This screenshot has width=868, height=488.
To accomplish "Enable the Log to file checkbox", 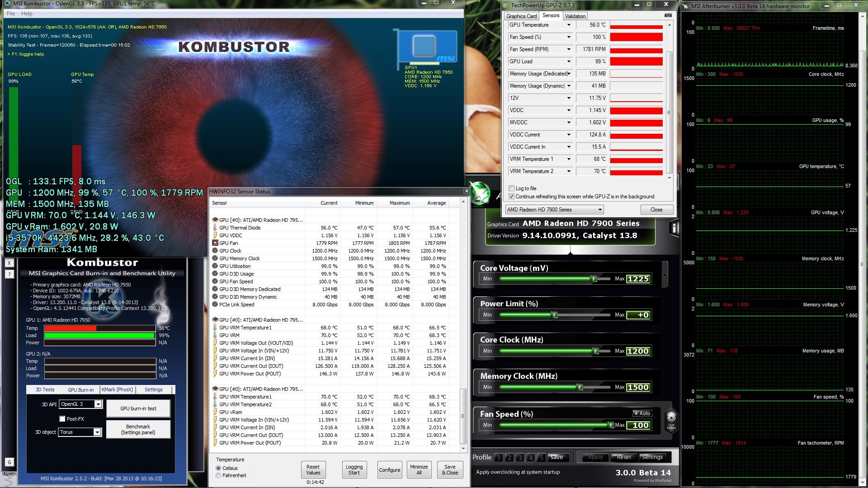I will click(x=511, y=188).
